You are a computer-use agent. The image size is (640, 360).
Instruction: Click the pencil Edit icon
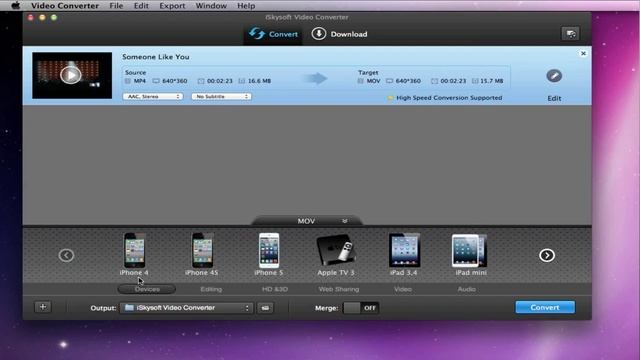[554, 76]
